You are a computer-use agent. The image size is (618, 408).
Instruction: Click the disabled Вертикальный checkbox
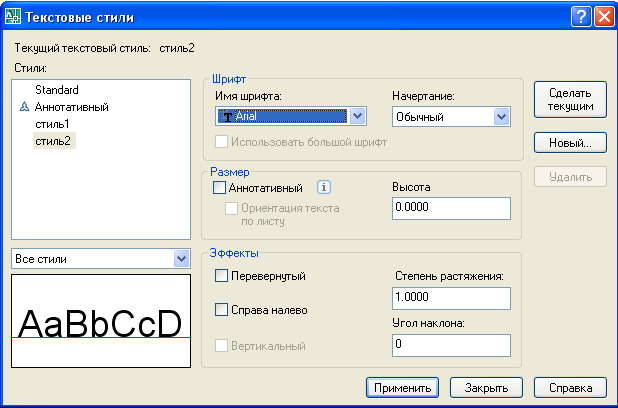pyautogui.click(x=221, y=346)
